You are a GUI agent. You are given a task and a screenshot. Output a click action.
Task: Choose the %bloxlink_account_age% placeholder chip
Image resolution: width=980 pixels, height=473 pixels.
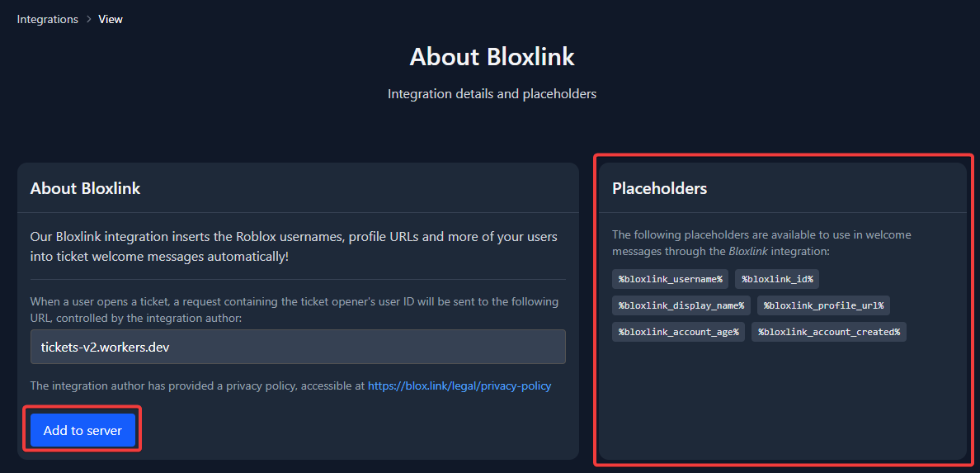(679, 332)
